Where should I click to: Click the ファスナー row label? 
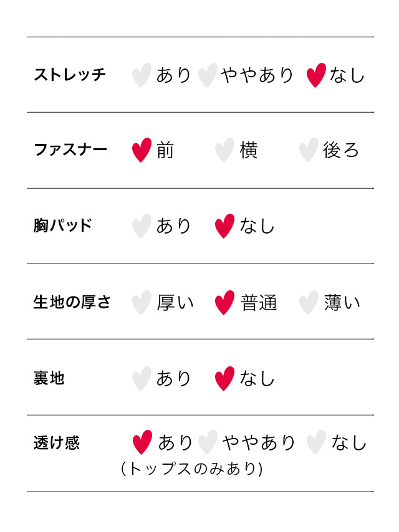[70, 150]
